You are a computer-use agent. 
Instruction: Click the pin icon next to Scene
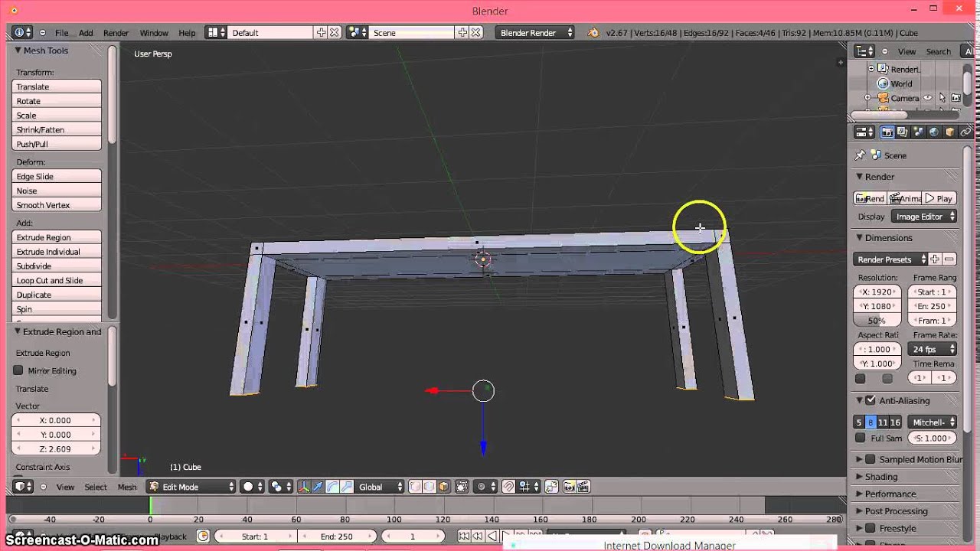[x=860, y=155]
